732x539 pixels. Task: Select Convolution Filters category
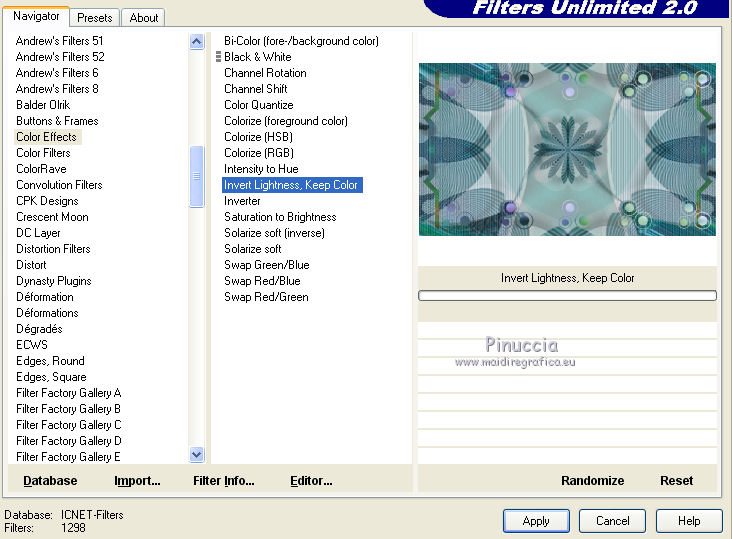coord(59,185)
